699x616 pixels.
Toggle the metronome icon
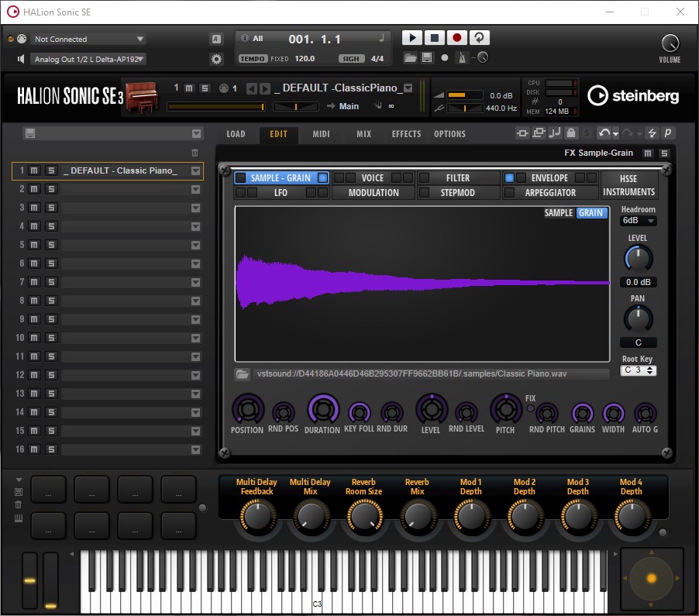pos(463,58)
